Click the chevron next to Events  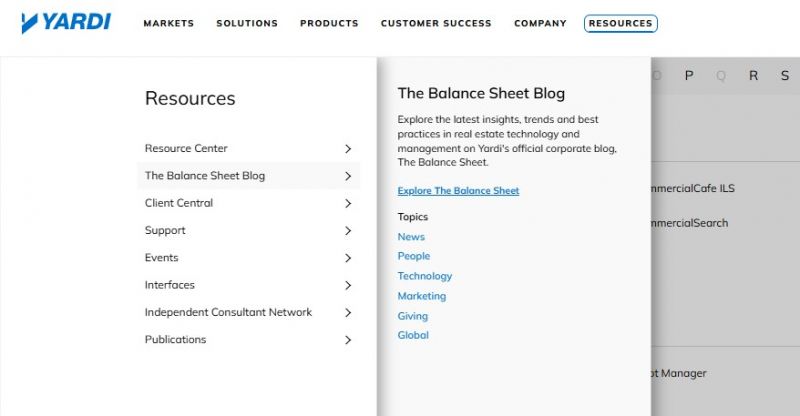348,258
